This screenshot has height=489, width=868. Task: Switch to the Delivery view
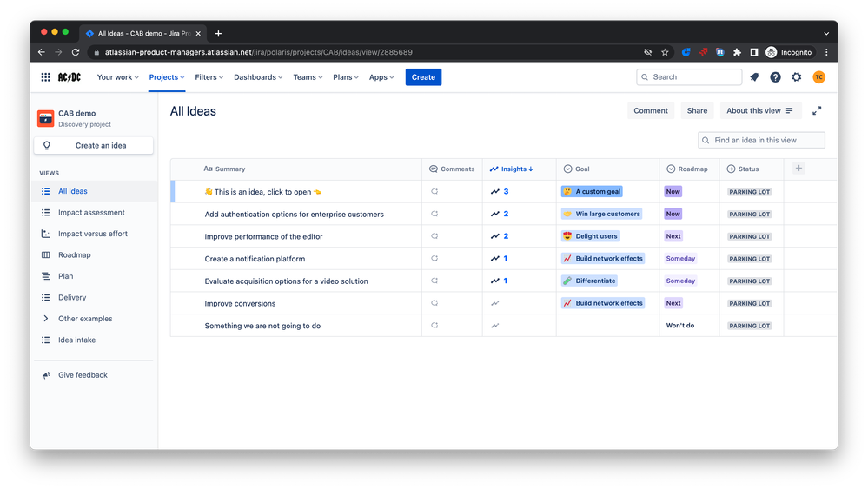[96, 298]
